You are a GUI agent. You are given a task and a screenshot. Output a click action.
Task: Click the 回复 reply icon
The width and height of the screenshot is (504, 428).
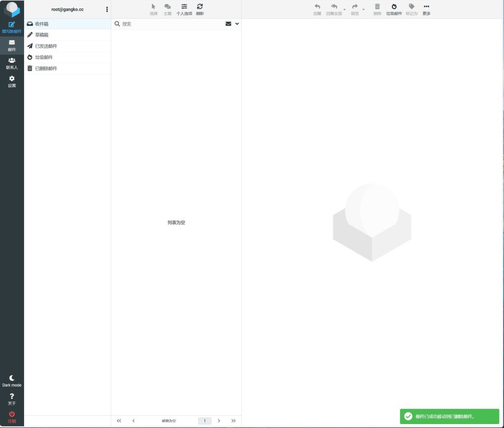point(317,9)
